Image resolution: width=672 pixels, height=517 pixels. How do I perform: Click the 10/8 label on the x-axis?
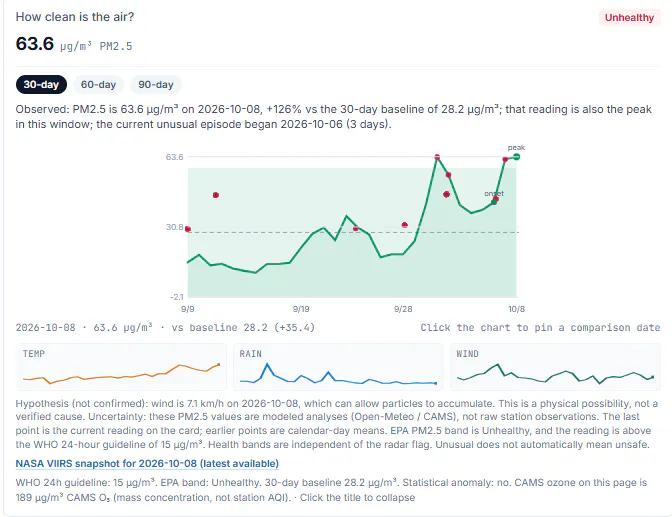pyautogui.click(x=516, y=309)
